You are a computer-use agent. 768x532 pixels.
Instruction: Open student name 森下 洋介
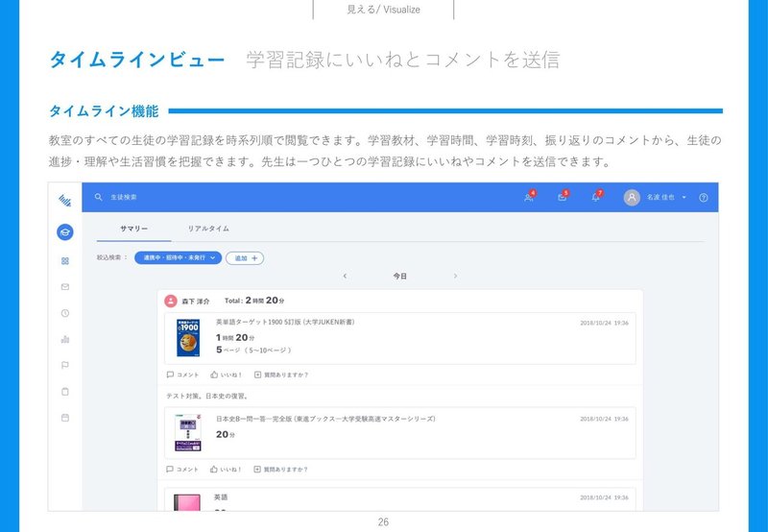pos(196,302)
